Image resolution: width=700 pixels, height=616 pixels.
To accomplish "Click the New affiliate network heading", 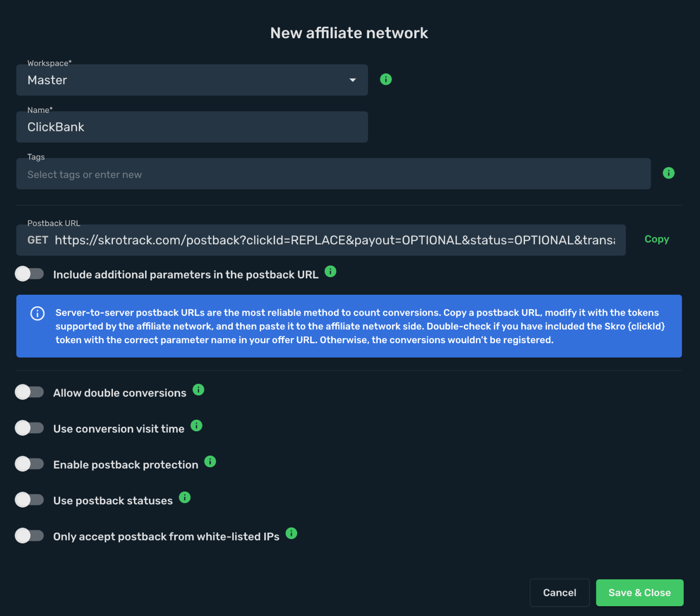I will (x=349, y=33).
